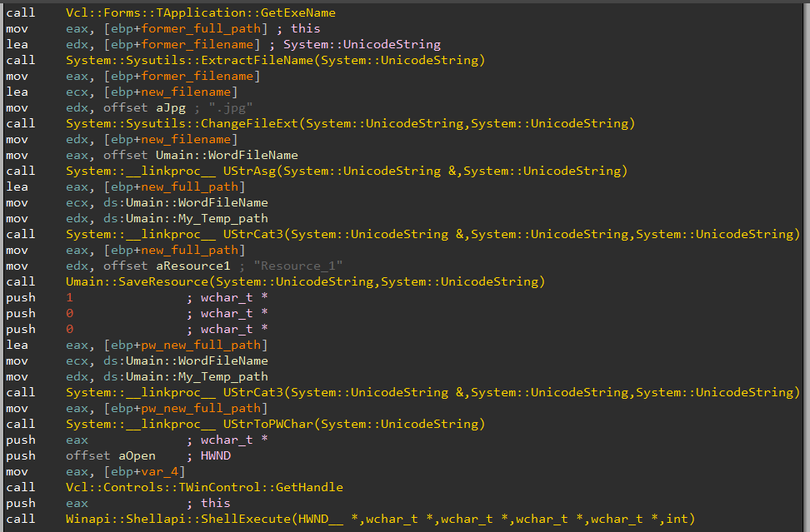Click the call mnemonic before SaveResource

coord(21,281)
